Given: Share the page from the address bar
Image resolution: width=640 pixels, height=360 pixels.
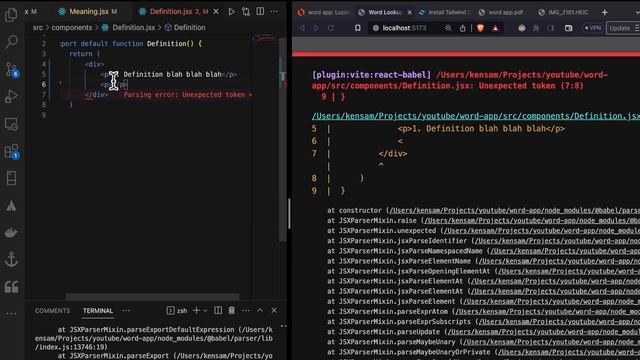Looking at the screenshot, I should point(462,28).
